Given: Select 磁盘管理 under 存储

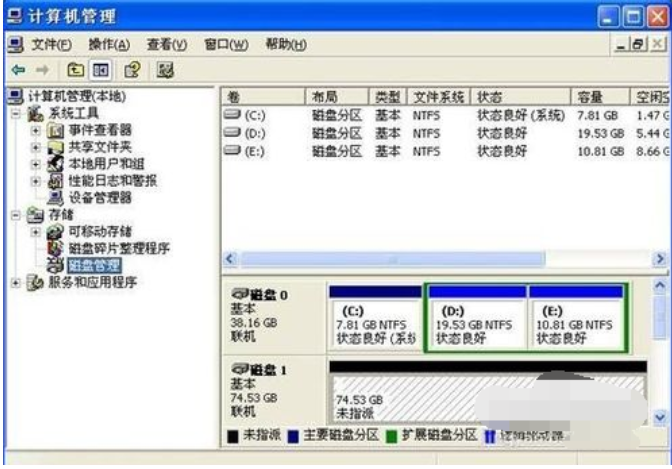Looking at the screenshot, I should pyautogui.click(x=93, y=265).
